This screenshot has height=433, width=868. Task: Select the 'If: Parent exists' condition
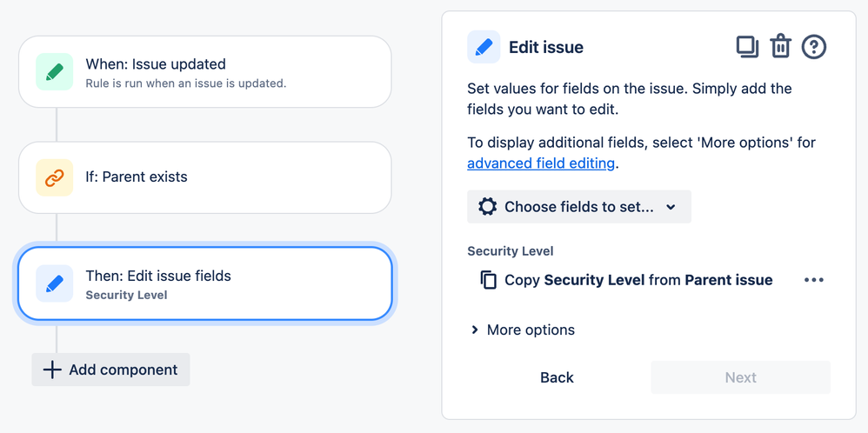pyautogui.click(x=204, y=177)
